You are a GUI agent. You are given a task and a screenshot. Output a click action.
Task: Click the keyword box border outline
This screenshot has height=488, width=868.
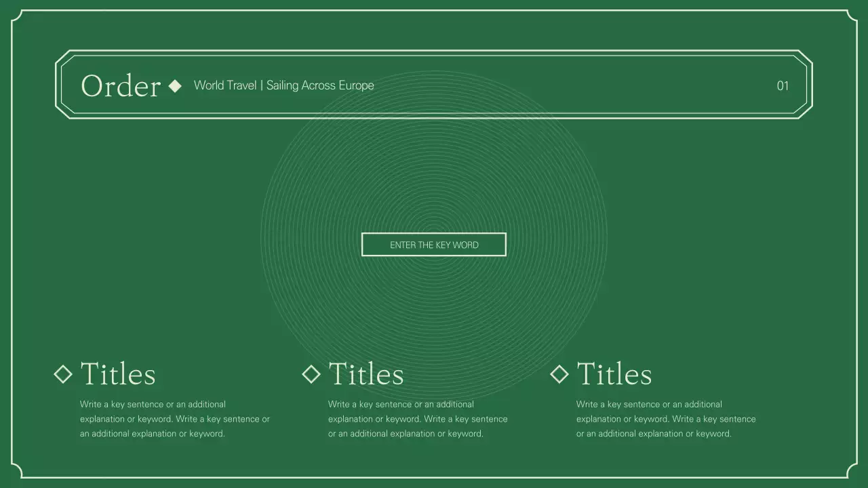(x=434, y=233)
